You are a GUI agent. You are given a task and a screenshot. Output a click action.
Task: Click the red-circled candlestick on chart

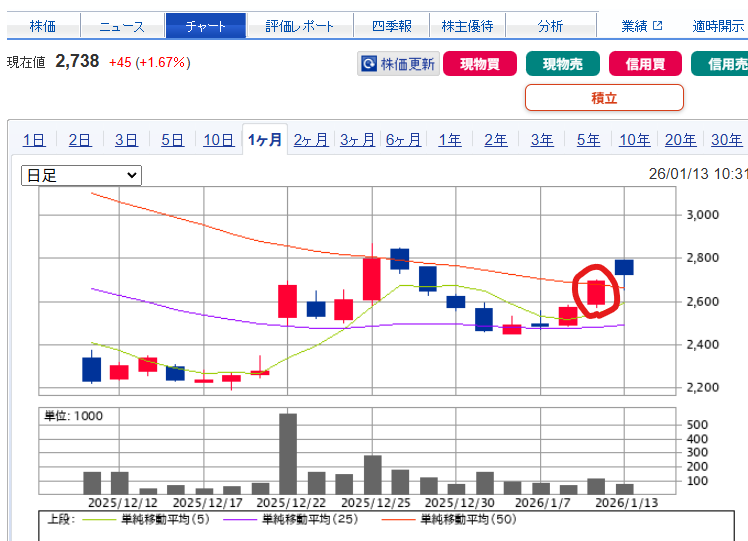click(x=596, y=292)
